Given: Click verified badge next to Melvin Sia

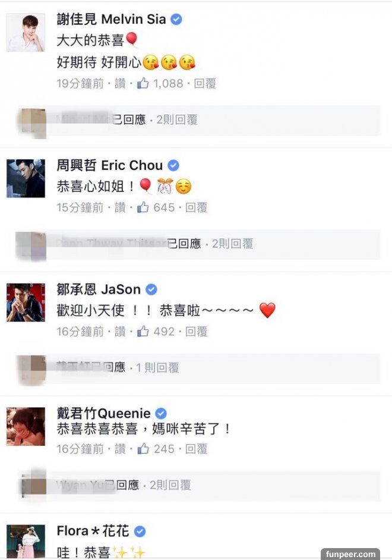Looking at the screenshot, I should 176,20.
